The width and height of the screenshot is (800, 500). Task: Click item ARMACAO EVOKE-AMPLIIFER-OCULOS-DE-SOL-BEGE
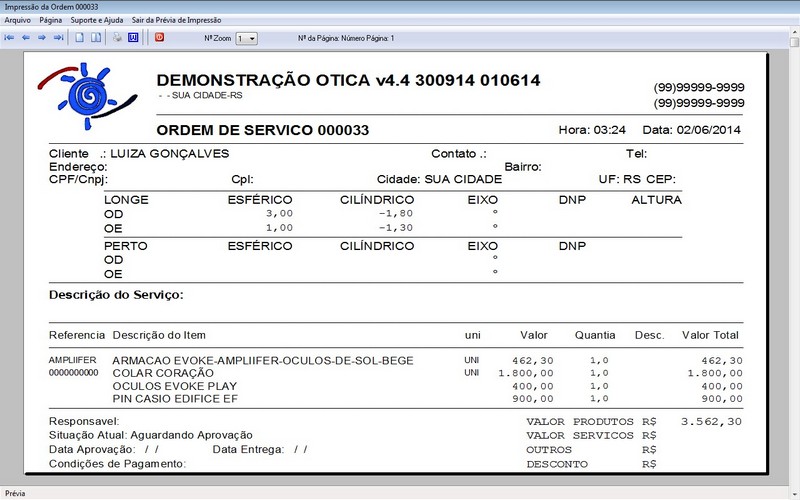(x=263, y=361)
